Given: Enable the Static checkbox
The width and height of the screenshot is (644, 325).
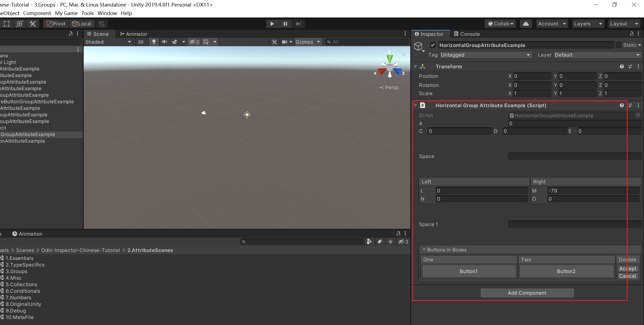Looking at the screenshot, I should [x=619, y=45].
